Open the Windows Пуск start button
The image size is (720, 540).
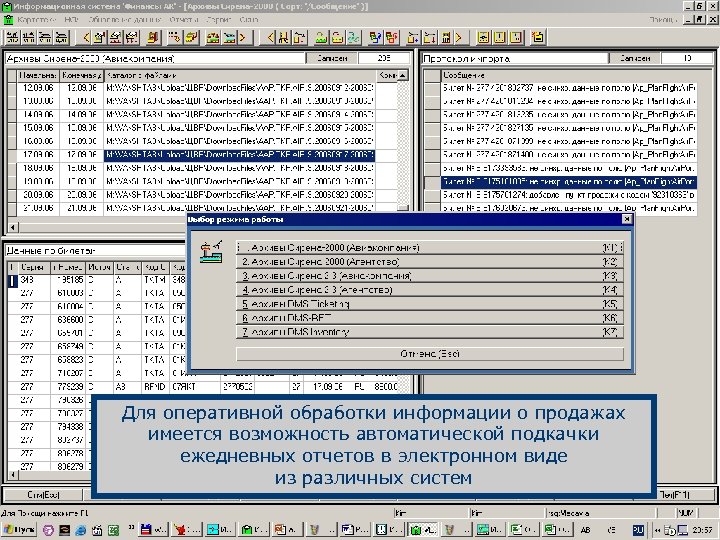click(x=19, y=530)
